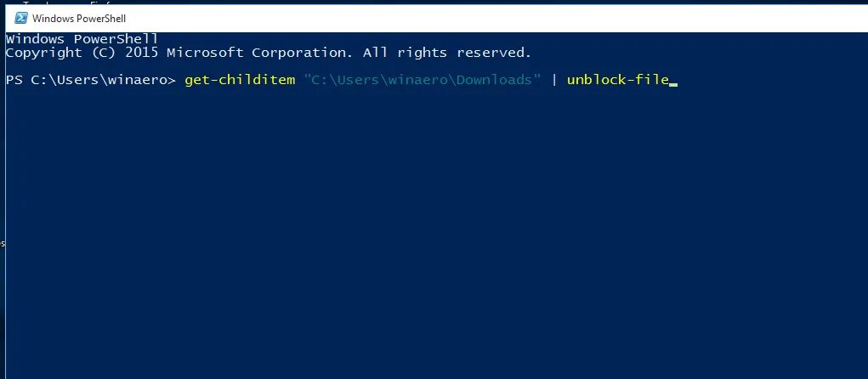Click the quoted Downloads path string
This screenshot has width=868, height=379.
[x=423, y=80]
